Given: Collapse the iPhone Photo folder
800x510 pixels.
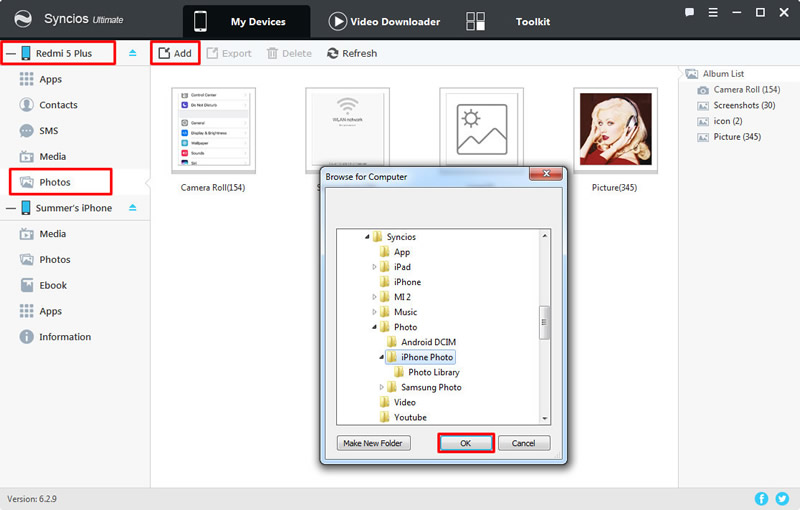Looking at the screenshot, I should pos(381,357).
